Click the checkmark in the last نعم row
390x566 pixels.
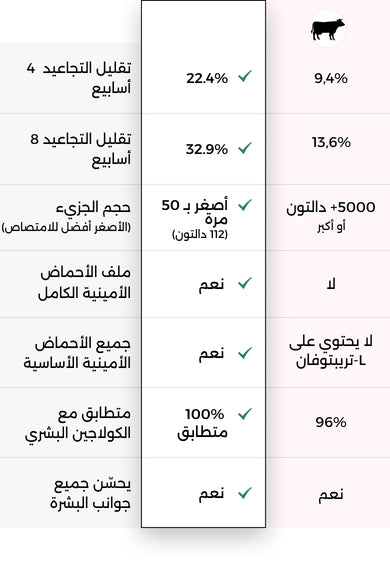click(x=245, y=493)
